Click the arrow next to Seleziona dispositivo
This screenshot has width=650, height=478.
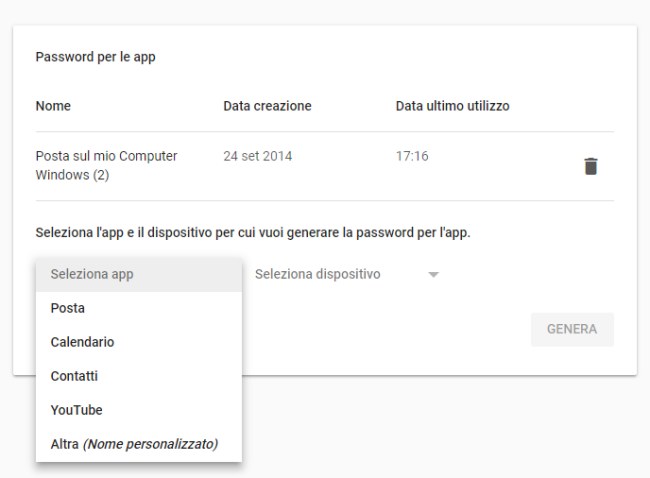[433, 274]
